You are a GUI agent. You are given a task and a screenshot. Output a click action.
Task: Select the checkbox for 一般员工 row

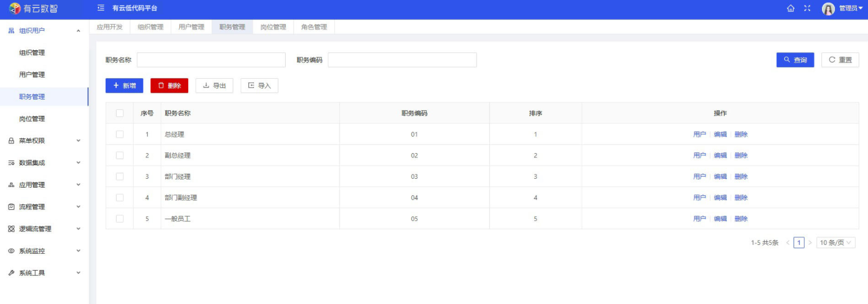click(x=120, y=219)
